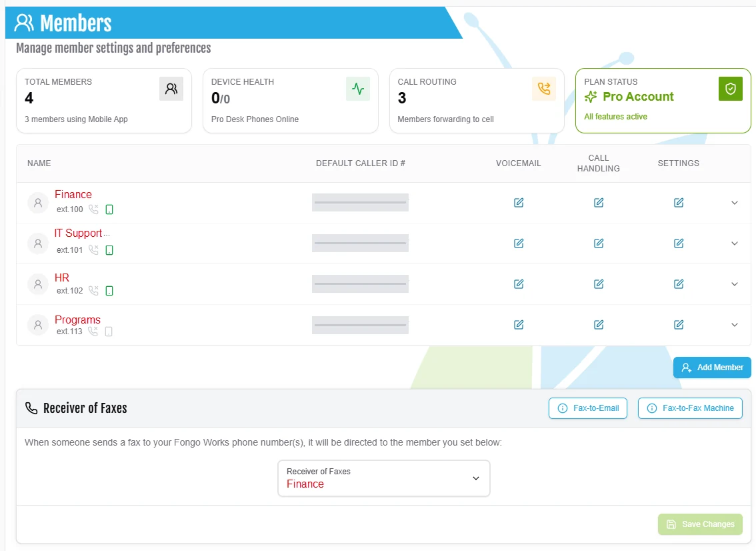Click the Members header people icon
The width and height of the screenshot is (756, 551).
tap(24, 23)
